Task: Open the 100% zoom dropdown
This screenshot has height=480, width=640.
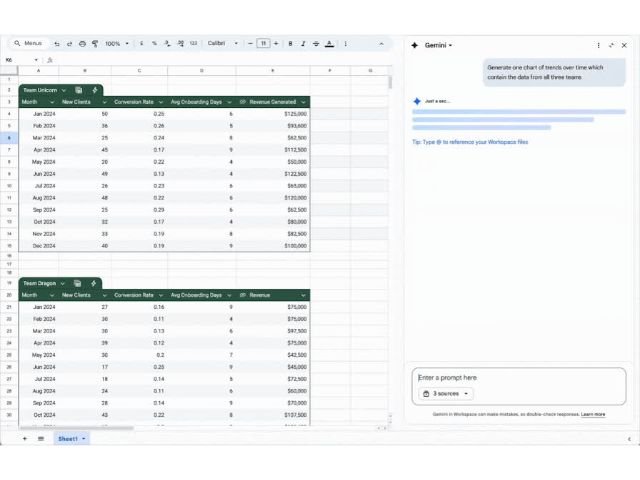Action: pos(117,44)
